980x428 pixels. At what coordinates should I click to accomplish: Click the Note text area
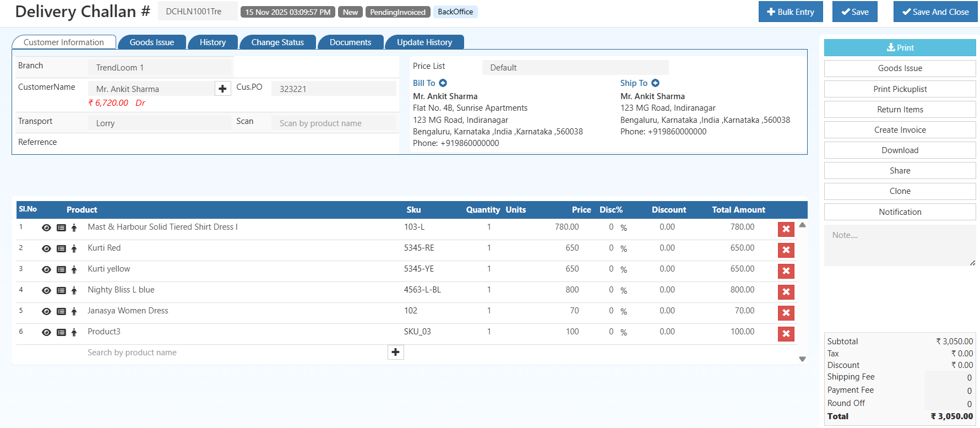tap(900, 246)
